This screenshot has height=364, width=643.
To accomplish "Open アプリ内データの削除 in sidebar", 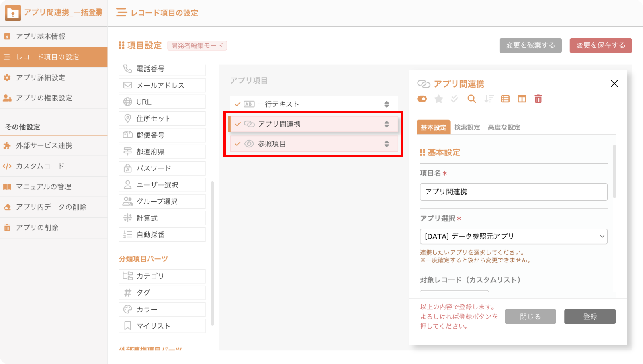I will coord(54,207).
